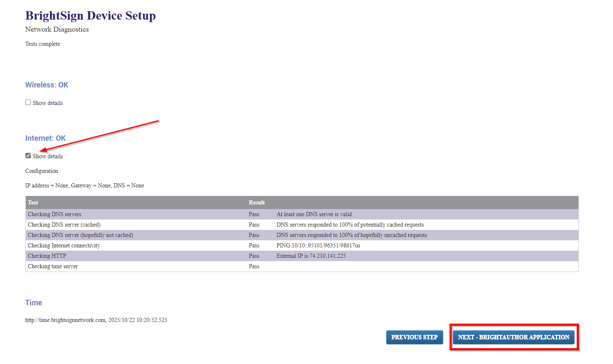Select the Checking DNS server (cached) row

tap(64, 225)
